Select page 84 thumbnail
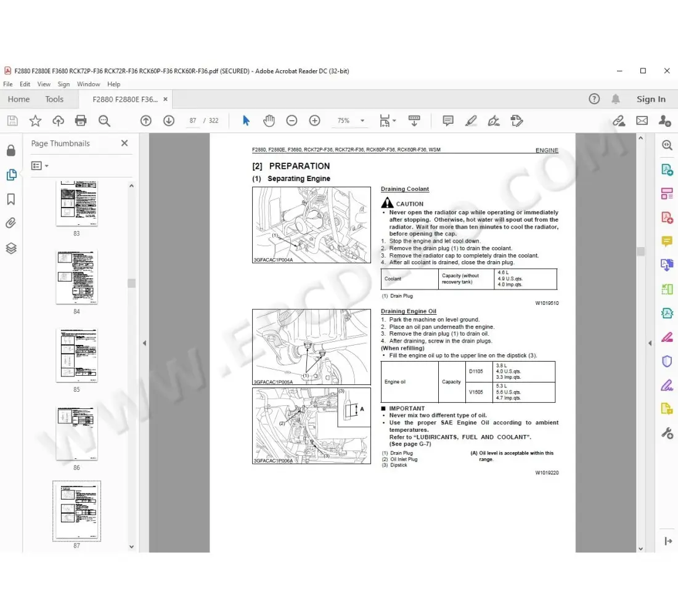This screenshot has height=616, width=678. 76,277
